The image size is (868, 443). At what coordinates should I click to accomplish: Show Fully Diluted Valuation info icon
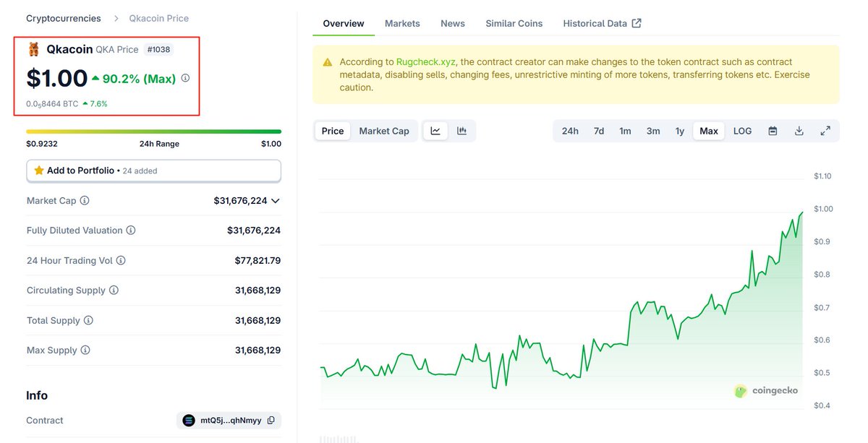pyautogui.click(x=131, y=231)
